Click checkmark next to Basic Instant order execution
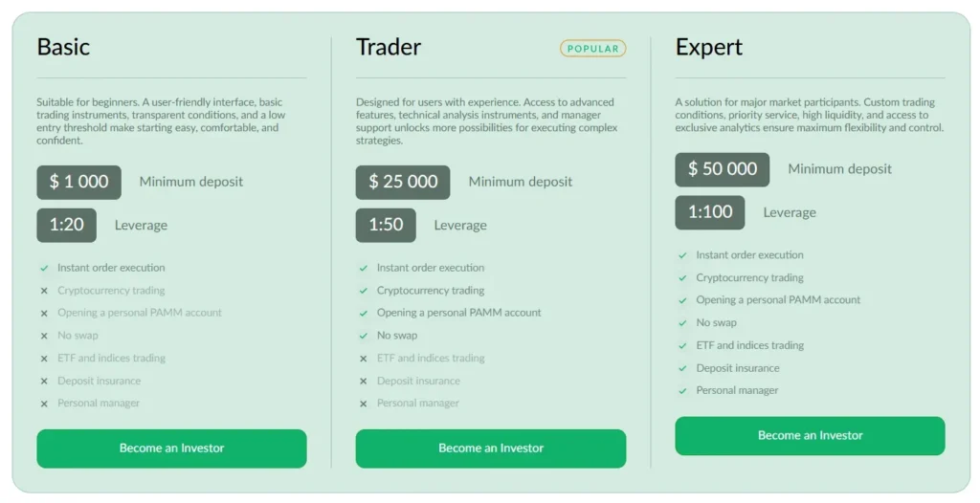Screen dimensions: 980x503 click(44, 269)
